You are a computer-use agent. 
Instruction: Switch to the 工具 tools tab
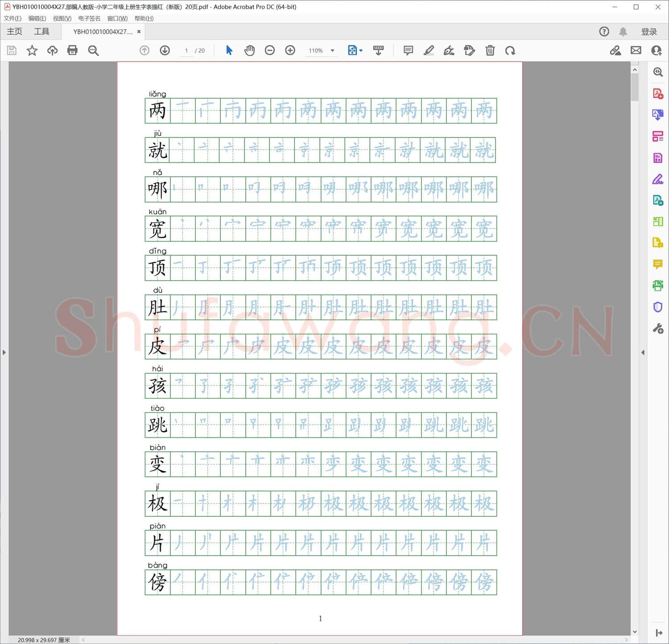(x=41, y=31)
